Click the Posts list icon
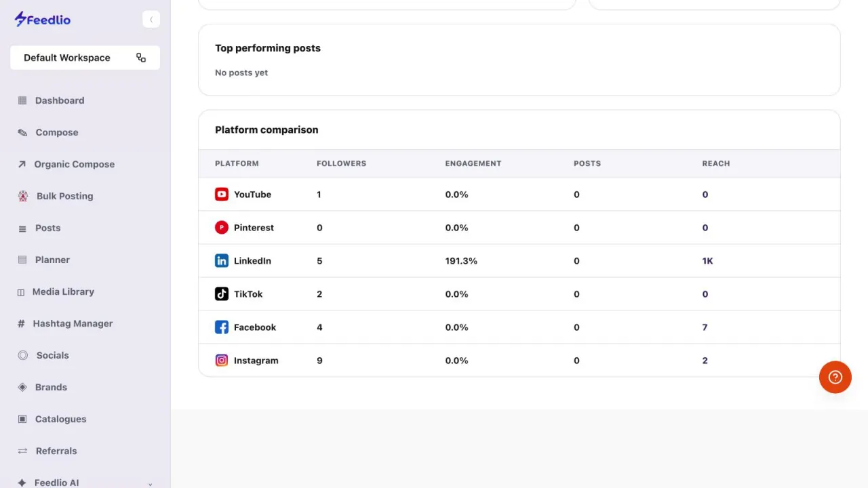The width and height of the screenshot is (868, 488). click(x=22, y=228)
